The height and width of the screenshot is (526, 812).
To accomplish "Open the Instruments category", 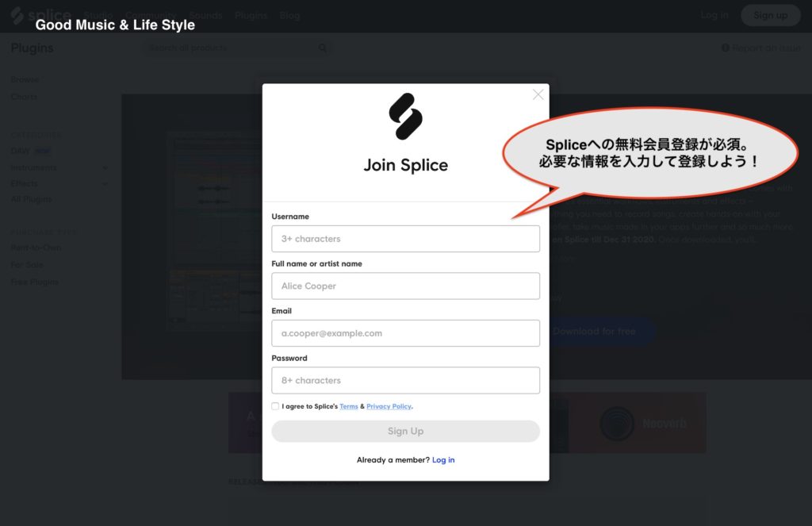I will click(33, 168).
